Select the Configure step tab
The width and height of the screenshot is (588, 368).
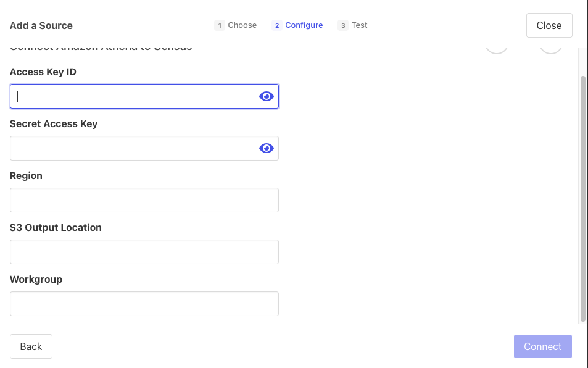pos(304,25)
